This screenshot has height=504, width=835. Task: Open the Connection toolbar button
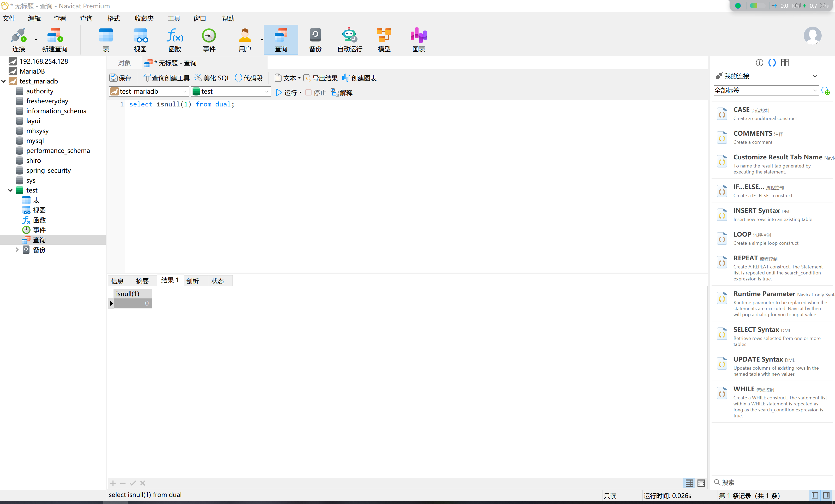(x=19, y=40)
